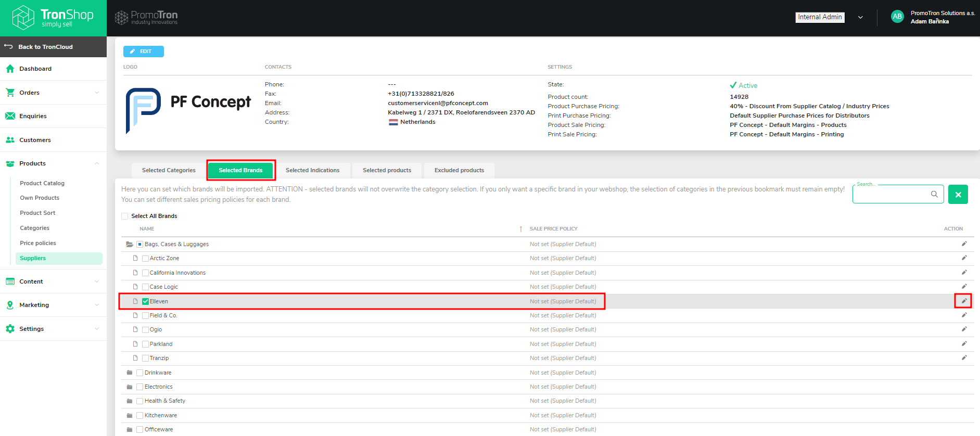Check the California Innovations brand
Screen dimensions: 980x436
(145, 273)
